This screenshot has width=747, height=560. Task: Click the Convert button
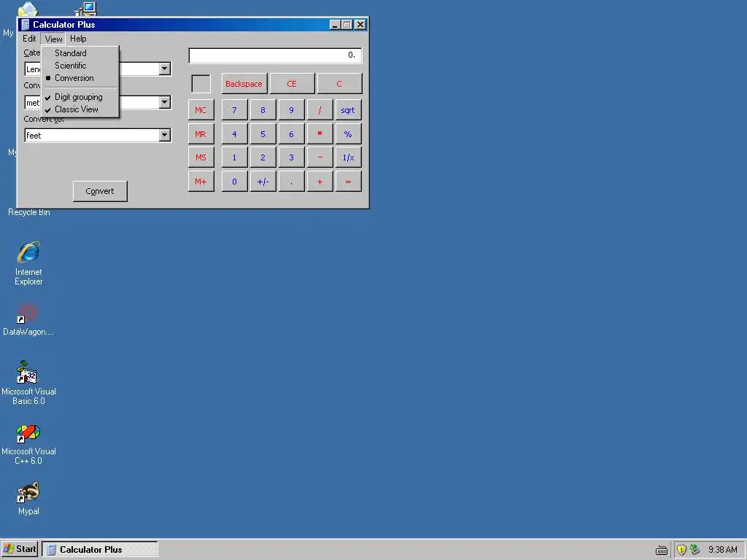coord(100,191)
